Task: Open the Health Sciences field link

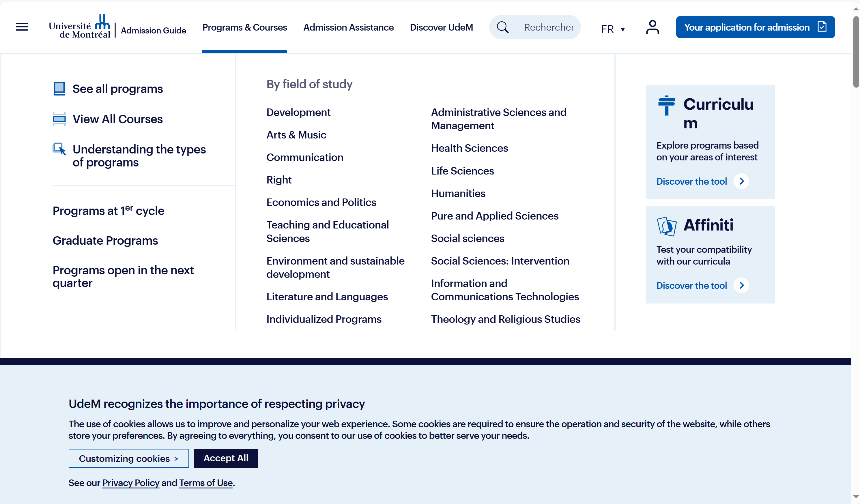Action: pyautogui.click(x=469, y=148)
